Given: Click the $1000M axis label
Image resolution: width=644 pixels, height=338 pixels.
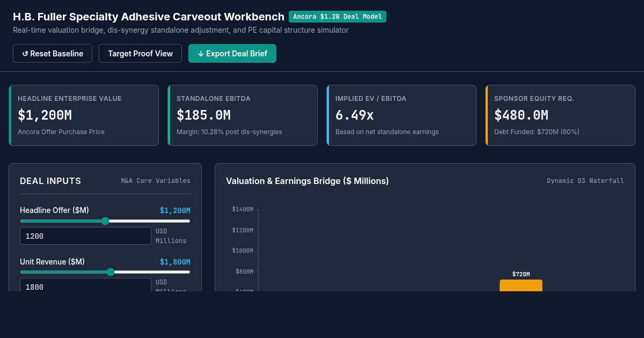Looking at the screenshot, I should 243,251.
